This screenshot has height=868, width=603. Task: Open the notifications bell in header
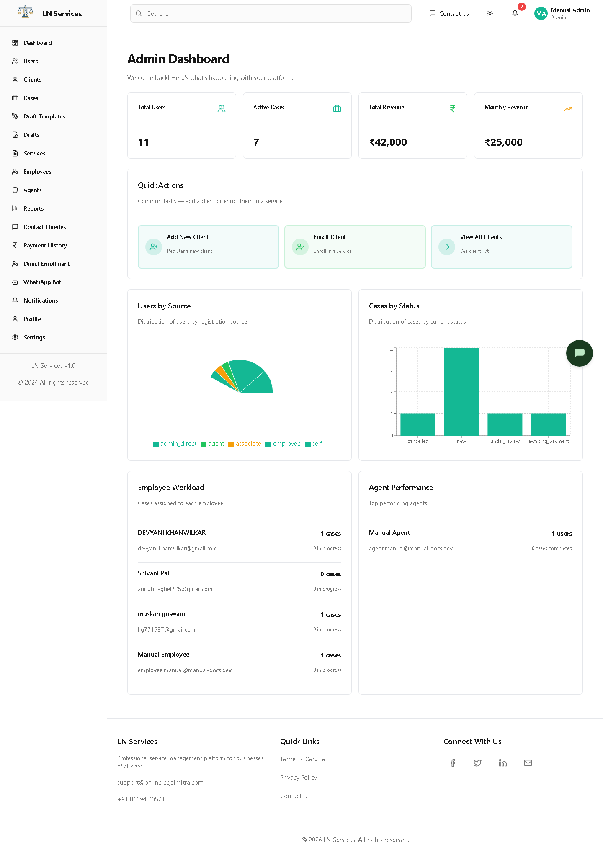[x=515, y=13]
